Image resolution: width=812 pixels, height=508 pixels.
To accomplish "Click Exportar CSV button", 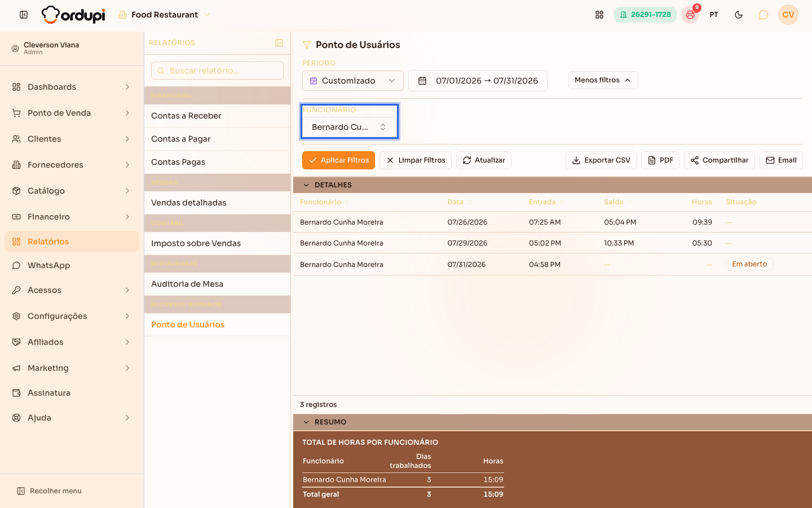I will [x=601, y=160].
